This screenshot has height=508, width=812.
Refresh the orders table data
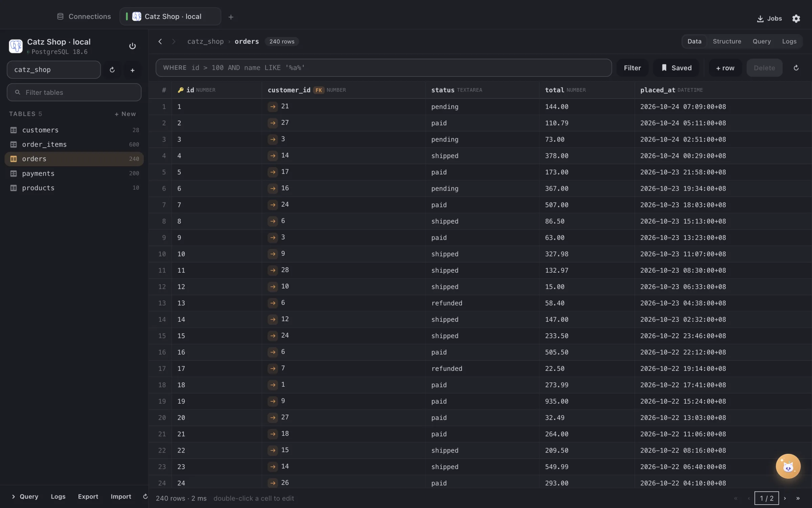(x=796, y=68)
